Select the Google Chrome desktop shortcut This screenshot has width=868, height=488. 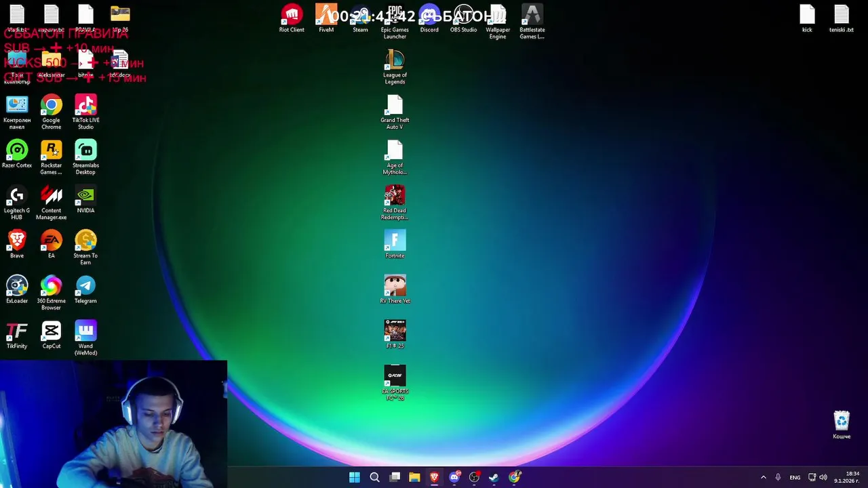[52, 113]
